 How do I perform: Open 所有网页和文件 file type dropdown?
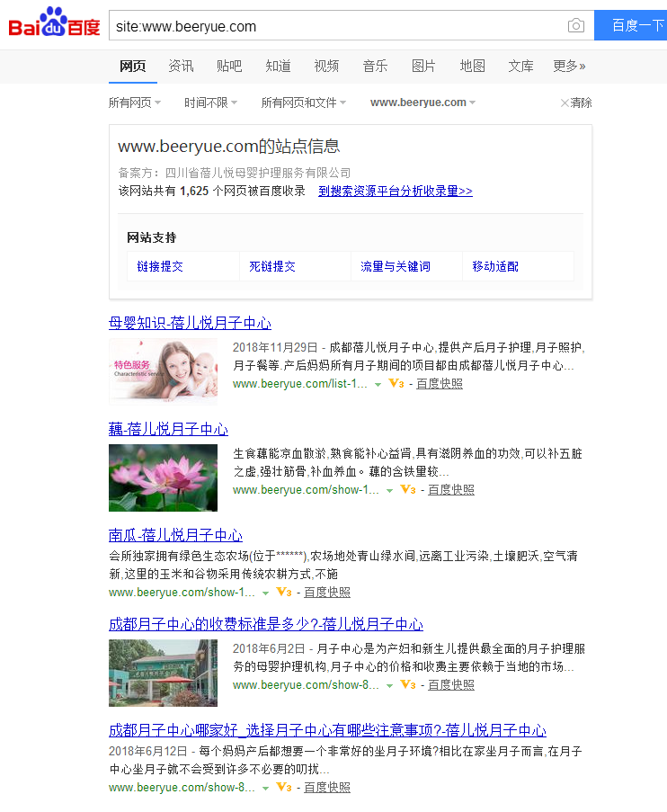[304, 103]
